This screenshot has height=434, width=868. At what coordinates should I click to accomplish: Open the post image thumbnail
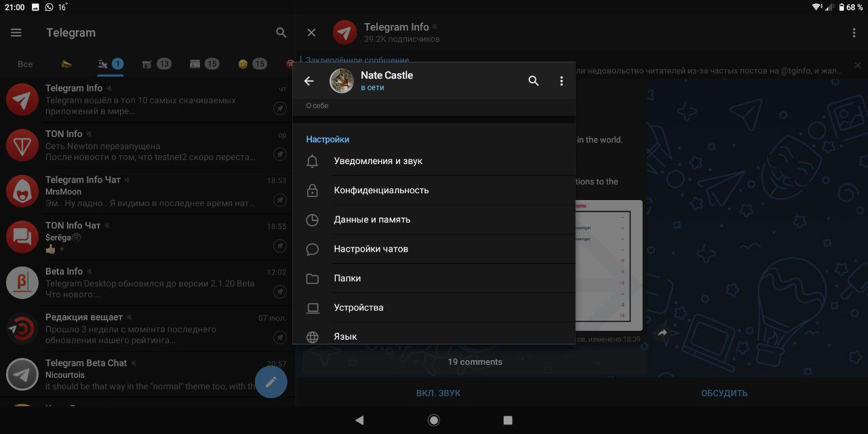click(609, 264)
